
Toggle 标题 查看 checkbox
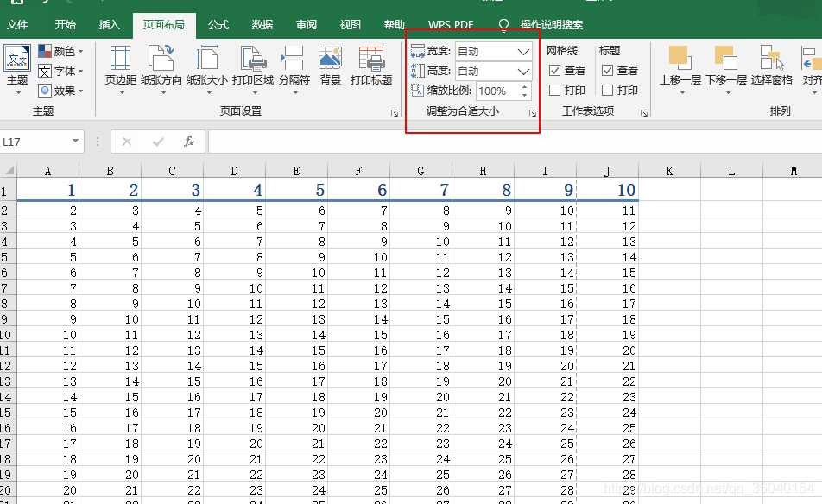coord(608,70)
